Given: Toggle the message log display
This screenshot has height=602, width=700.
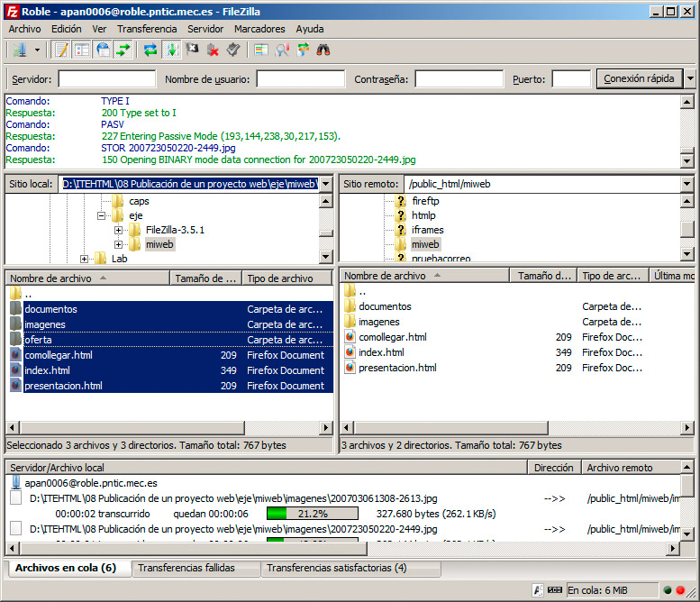Looking at the screenshot, I should [61, 50].
